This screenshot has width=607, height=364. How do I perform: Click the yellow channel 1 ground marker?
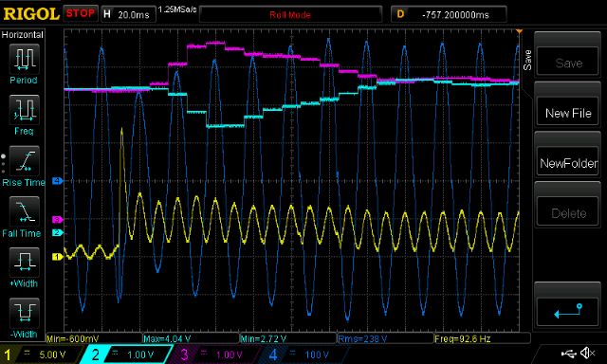57,257
